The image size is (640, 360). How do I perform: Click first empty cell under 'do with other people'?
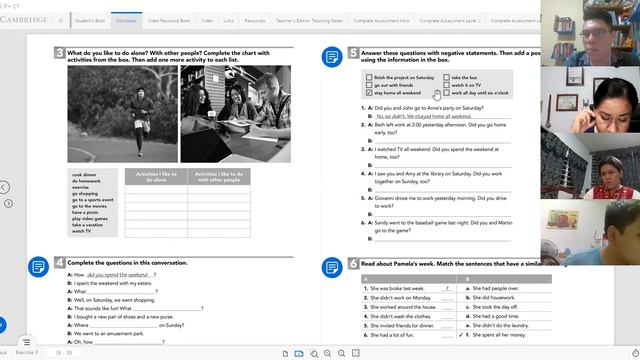click(219, 189)
